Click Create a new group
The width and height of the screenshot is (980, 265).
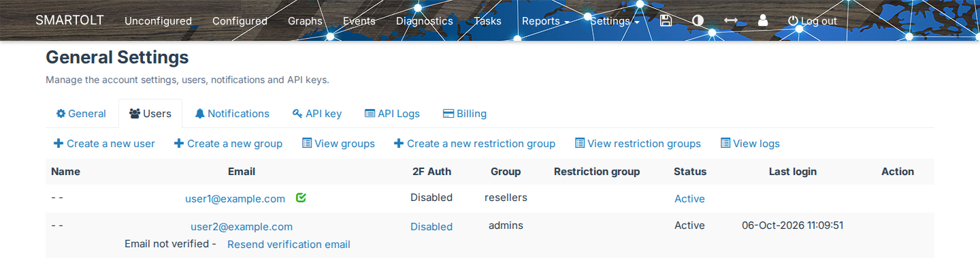tap(228, 144)
